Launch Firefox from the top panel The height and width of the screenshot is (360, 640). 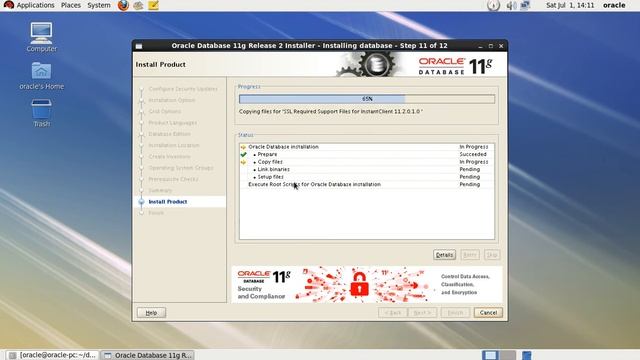click(x=123, y=5)
